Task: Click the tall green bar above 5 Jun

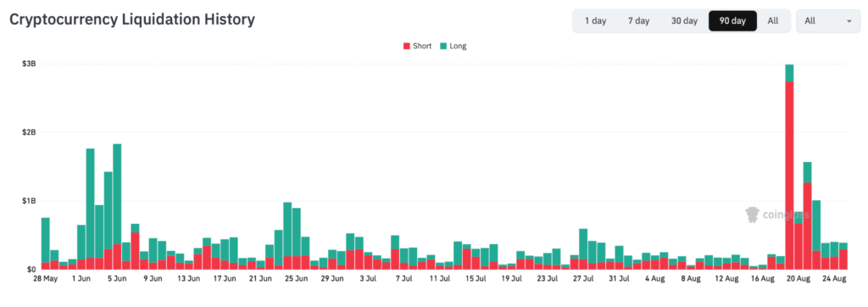Action: click(117, 194)
